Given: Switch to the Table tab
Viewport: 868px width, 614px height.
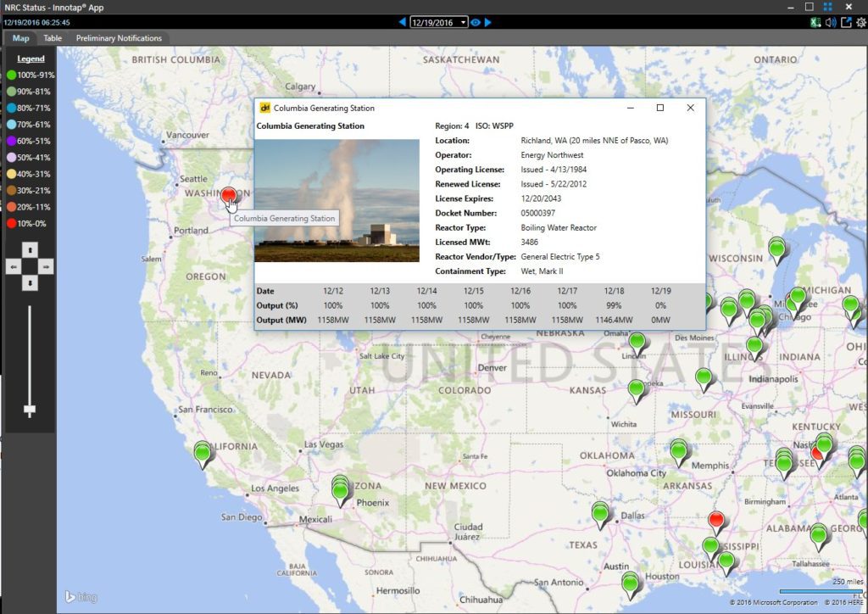Looking at the screenshot, I should click(x=53, y=38).
